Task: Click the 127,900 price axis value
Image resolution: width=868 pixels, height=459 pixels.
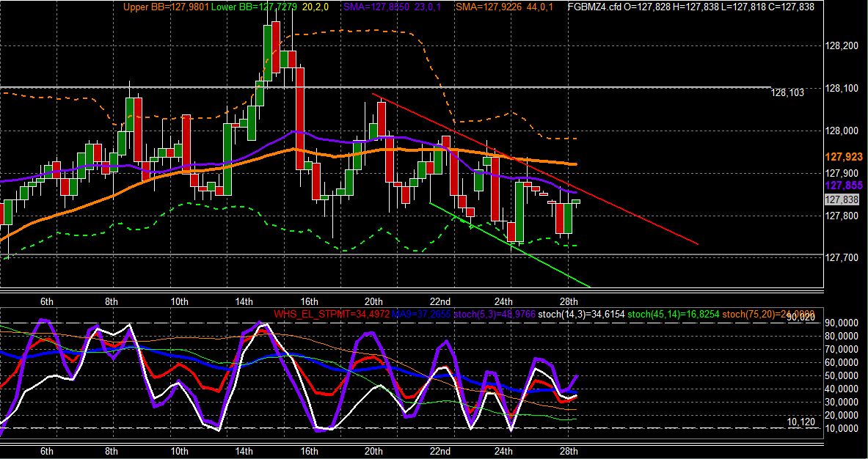Action: click(x=843, y=173)
